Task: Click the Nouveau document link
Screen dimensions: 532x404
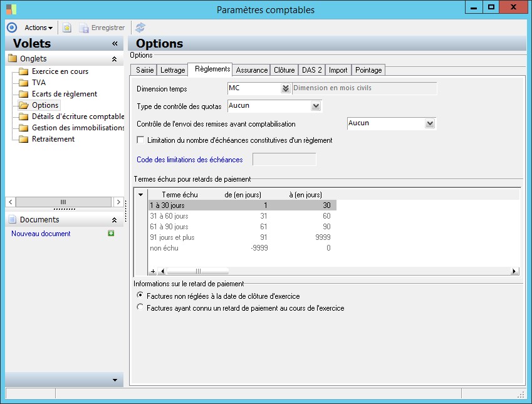Action: (41, 234)
